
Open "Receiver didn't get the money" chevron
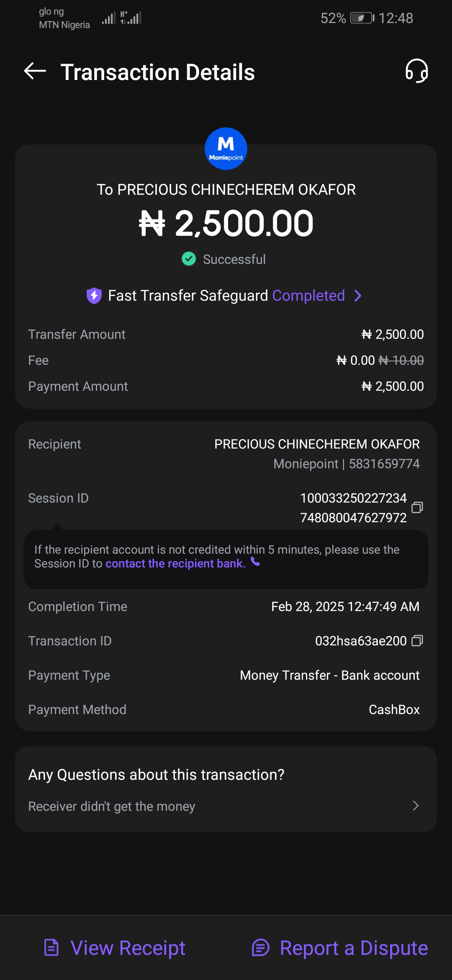415,806
